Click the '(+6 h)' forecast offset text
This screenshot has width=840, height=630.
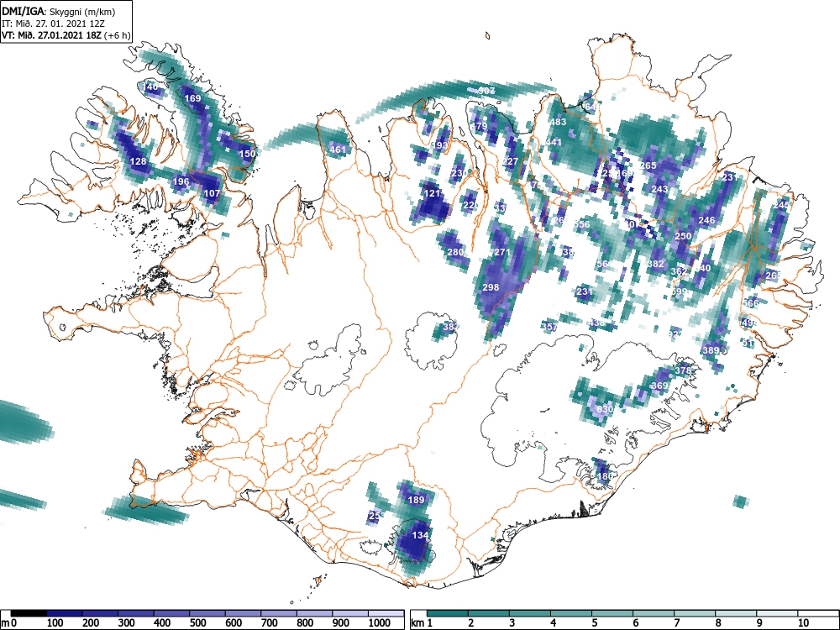pyautogui.click(x=116, y=35)
